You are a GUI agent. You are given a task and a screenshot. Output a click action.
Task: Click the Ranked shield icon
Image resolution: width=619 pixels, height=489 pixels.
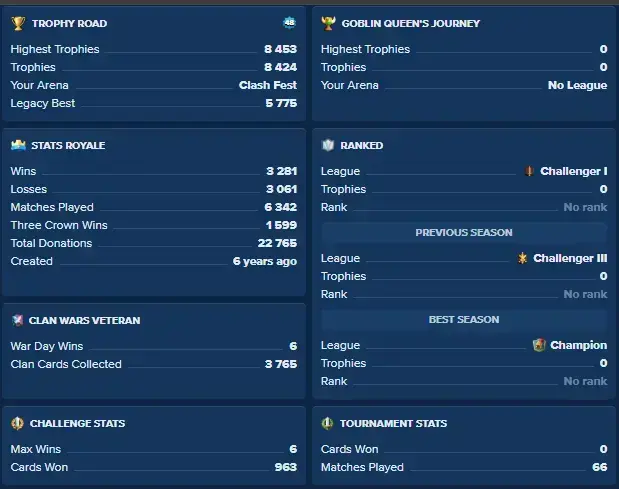point(328,145)
